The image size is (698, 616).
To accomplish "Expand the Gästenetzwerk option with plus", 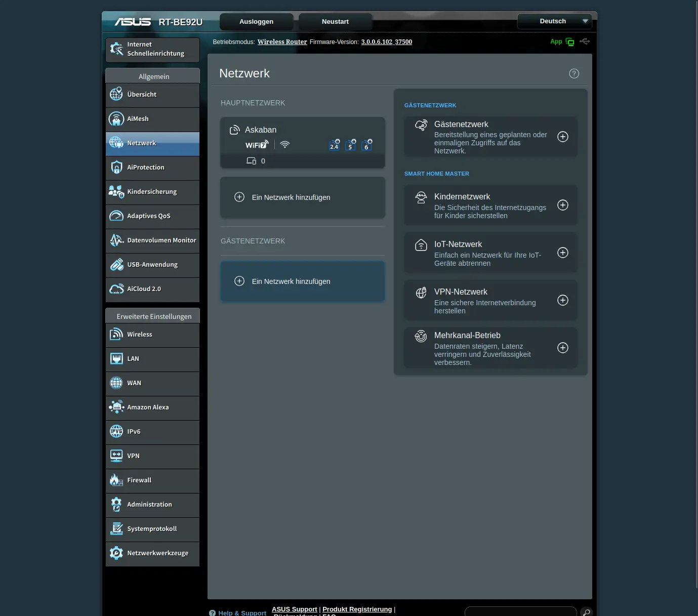I will tap(562, 137).
